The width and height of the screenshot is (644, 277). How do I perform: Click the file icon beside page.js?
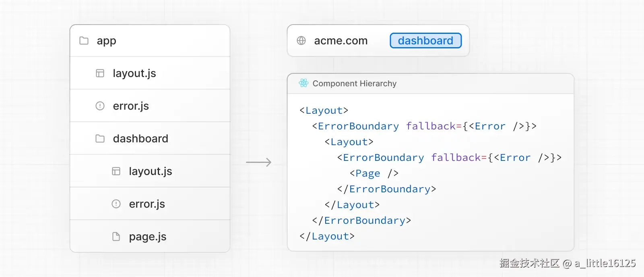tap(116, 237)
